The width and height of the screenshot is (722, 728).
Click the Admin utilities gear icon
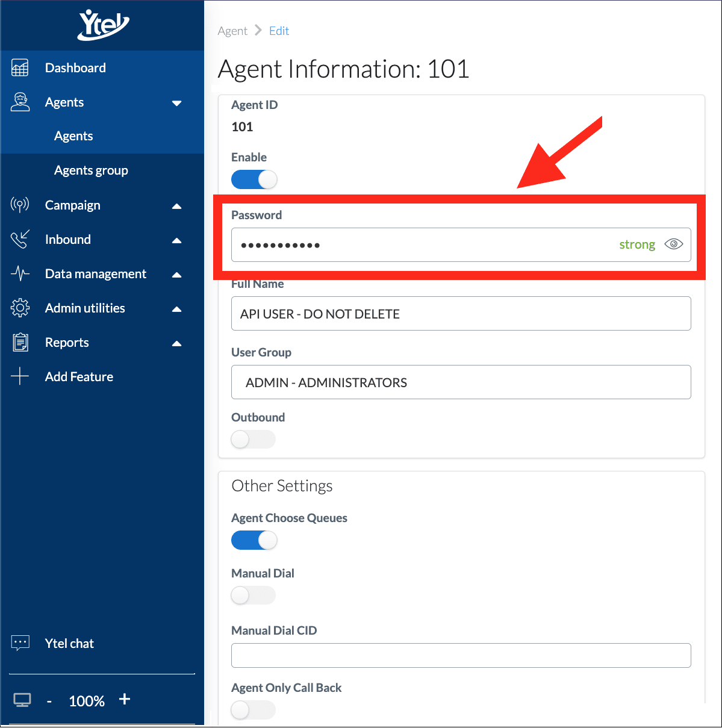20,308
